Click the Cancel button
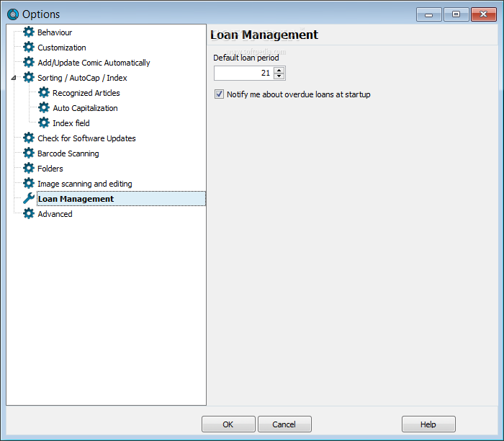 (x=284, y=424)
